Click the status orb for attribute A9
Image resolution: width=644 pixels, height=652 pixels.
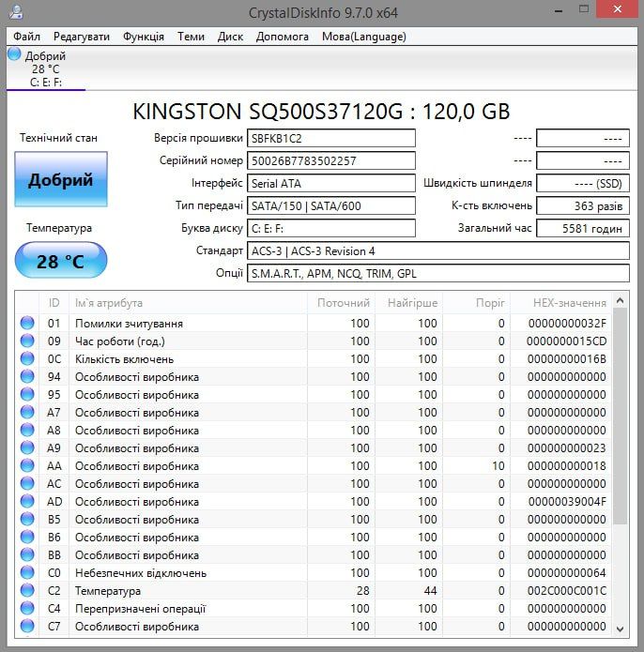point(27,447)
